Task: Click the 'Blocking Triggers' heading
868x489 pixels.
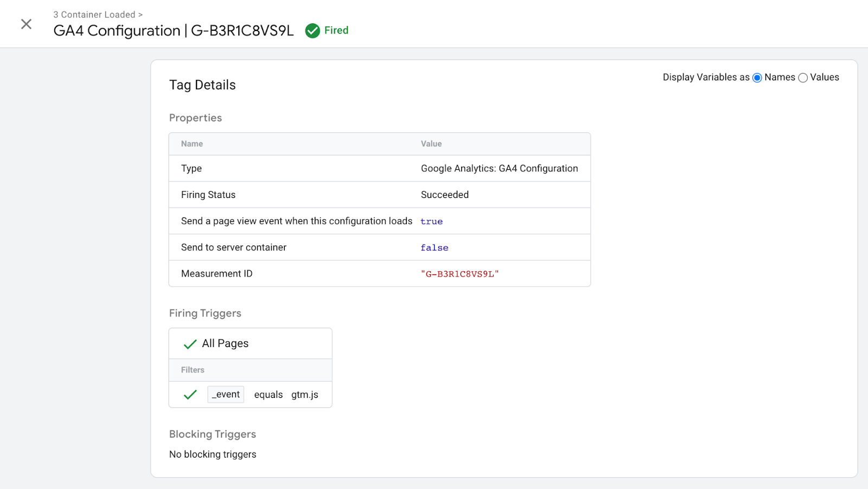Action: (x=213, y=434)
